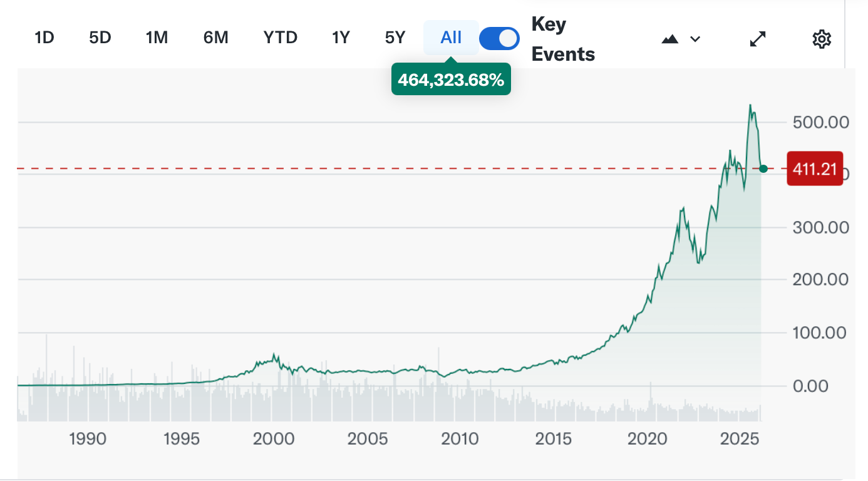This screenshot has width=868, height=481.
Task: Switch chart to 1Y range
Action: [x=340, y=38]
